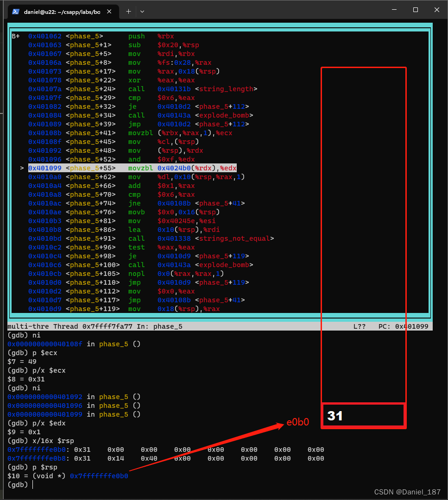Click the 0x7fffffffe0b0 value after $10
Image resolution: width=448 pixels, height=500 pixels.
pyautogui.click(x=99, y=476)
